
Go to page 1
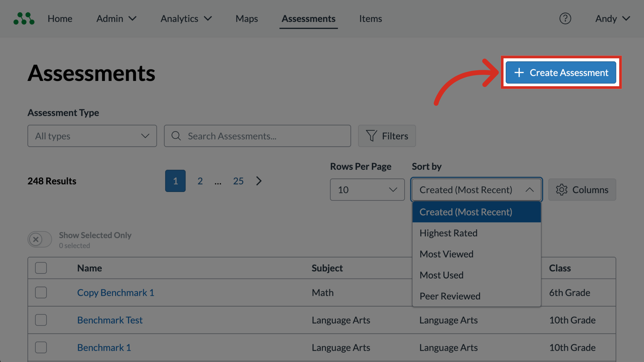[x=175, y=181]
